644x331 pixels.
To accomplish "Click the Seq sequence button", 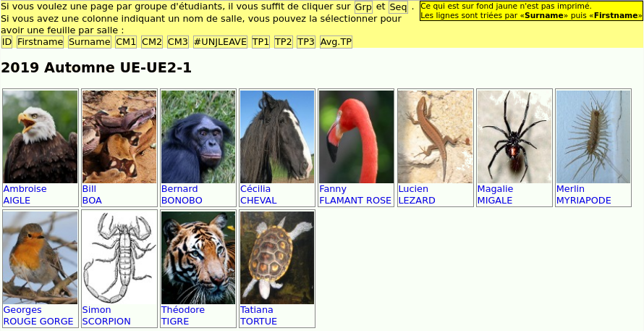I will point(399,7).
